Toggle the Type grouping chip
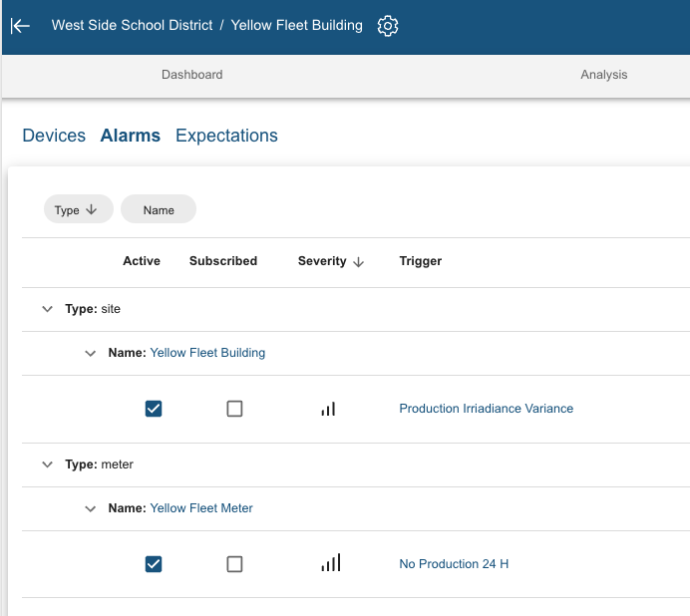The height and width of the screenshot is (616, 690). 79,209
